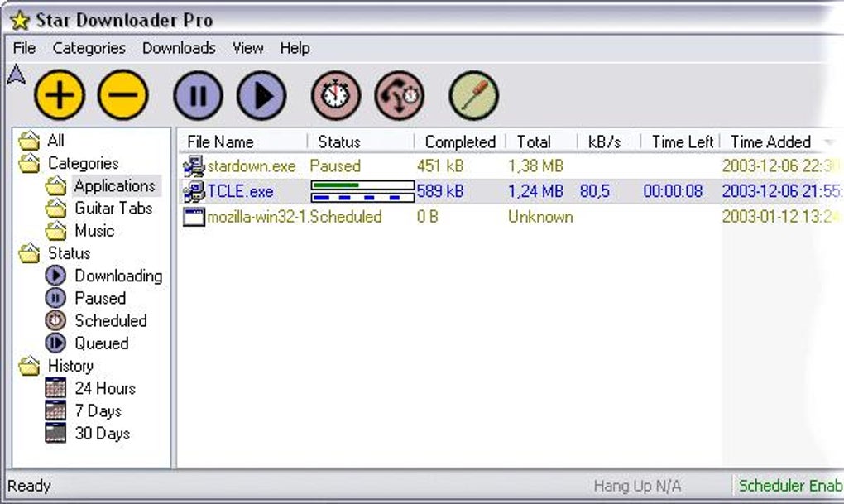Click the Music folder icon
The image size is (844, 504).
[55, 231]
